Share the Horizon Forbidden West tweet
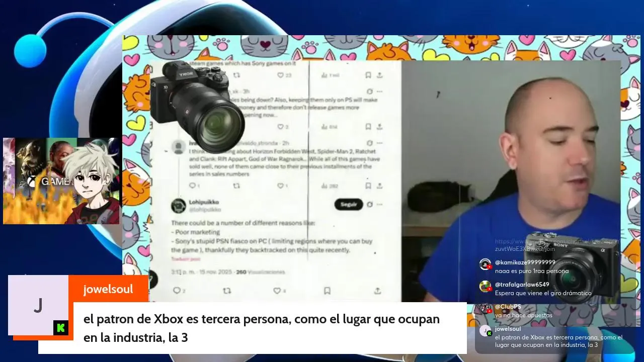Image resolution: width=644 pixels, height=362 pixels. [x=380, y=186]
